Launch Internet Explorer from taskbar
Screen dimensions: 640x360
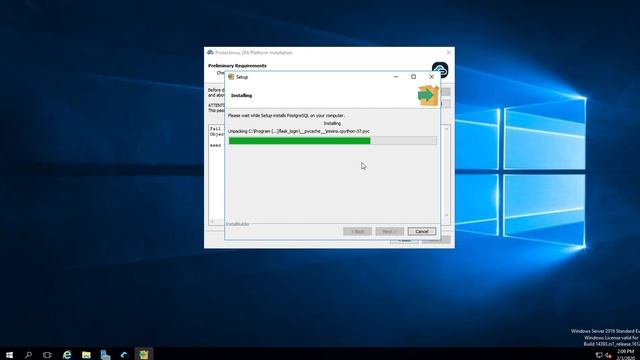[x=67, y=355]
